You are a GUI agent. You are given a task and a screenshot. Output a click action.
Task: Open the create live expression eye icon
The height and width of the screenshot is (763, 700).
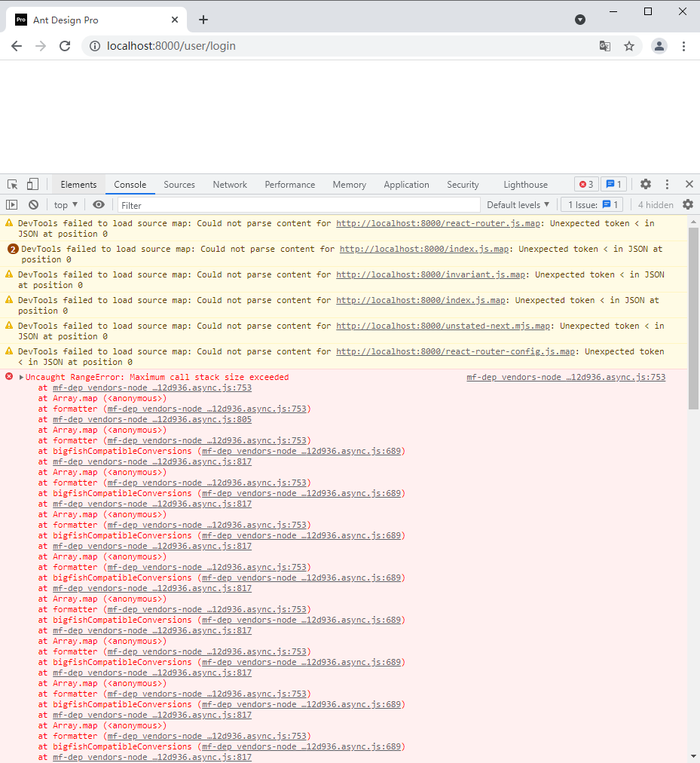click(x=99, y=204)
